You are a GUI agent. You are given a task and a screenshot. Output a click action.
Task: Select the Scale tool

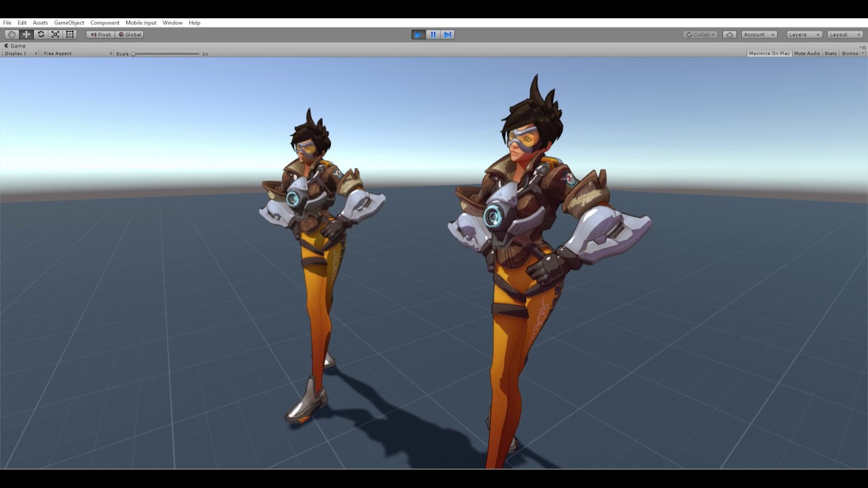(x=56, y=35)
